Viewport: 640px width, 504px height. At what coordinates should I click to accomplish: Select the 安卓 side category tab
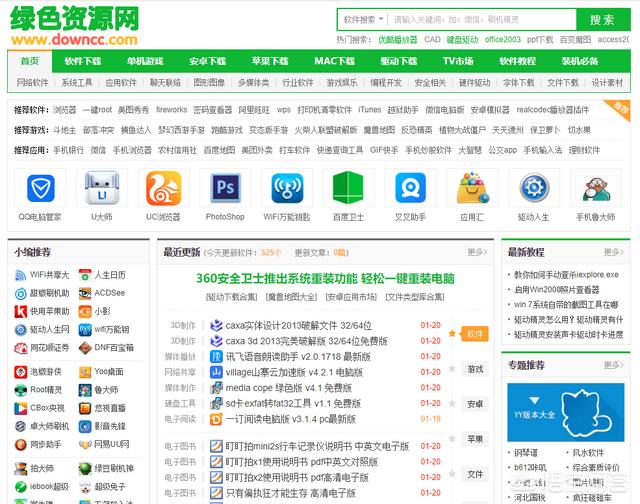(475, 404)
